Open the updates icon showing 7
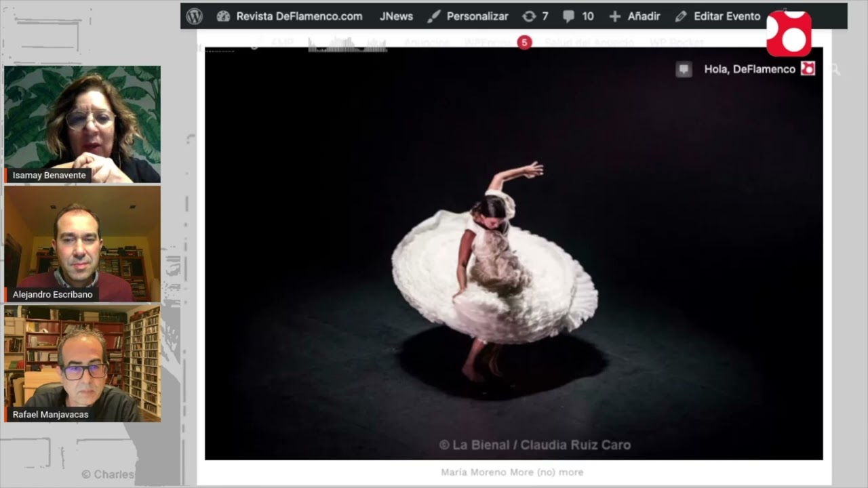 coord(535,16)
